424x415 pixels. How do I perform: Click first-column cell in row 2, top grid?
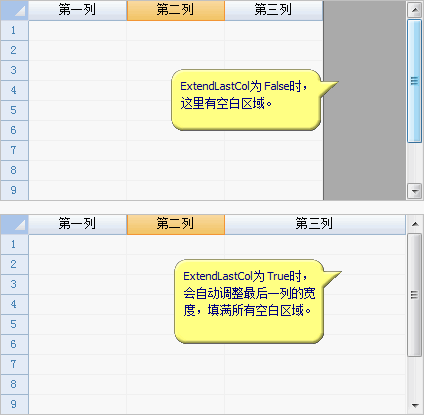tap(77, 50)
